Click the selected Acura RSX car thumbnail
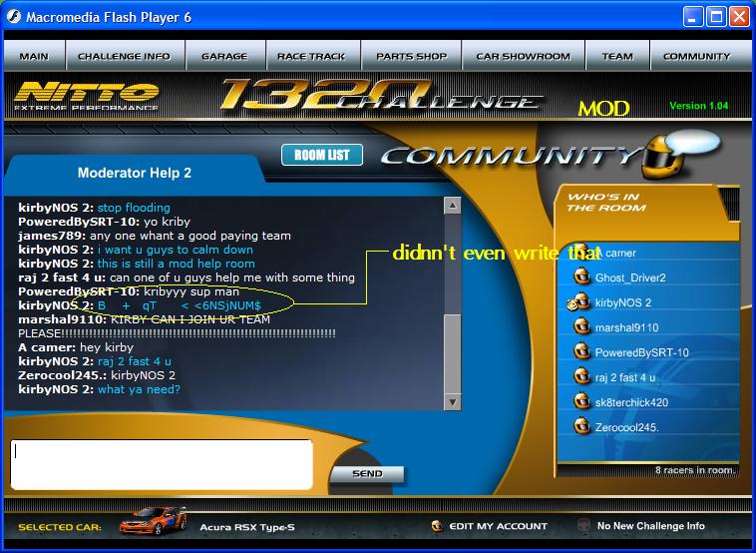756x553 pixels. click(153, 521)
